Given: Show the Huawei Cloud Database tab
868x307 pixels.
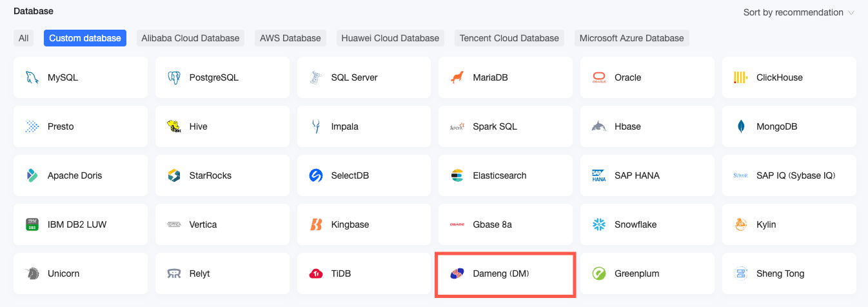Looking at the screenshot, I should point(390,38).
